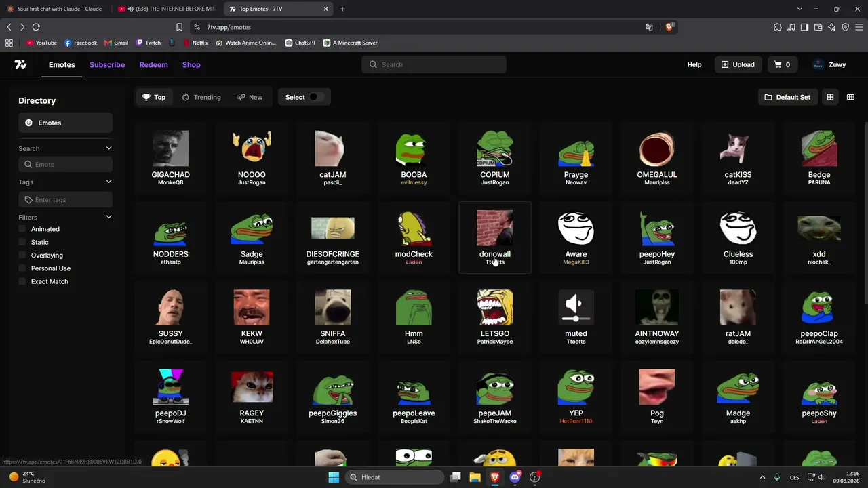The image size is (868, 488).
Task: Open a new browser tab
Action: click(x=342, y=9)
